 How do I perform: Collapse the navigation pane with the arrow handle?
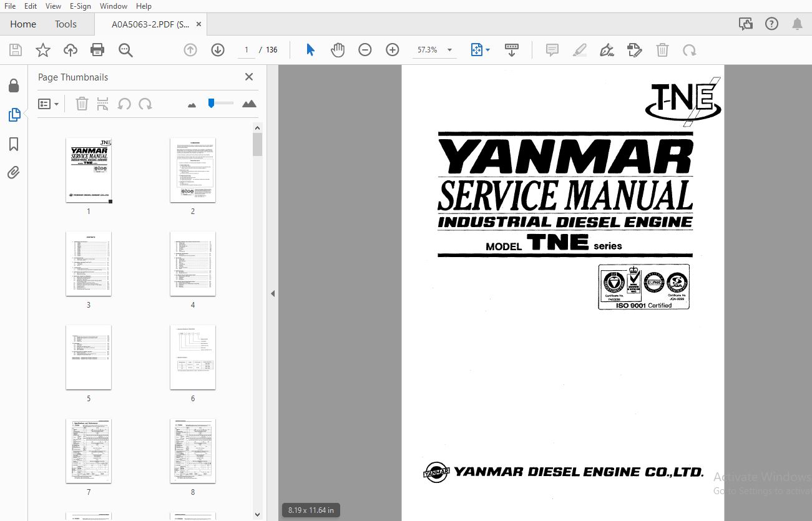tap(273, 293)
